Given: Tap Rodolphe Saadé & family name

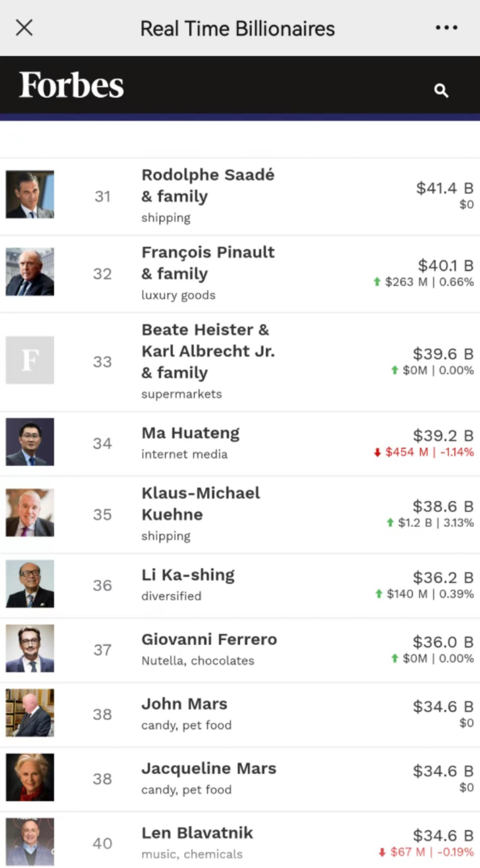Looking at the screenshot, I should click(x=207, y=185).
